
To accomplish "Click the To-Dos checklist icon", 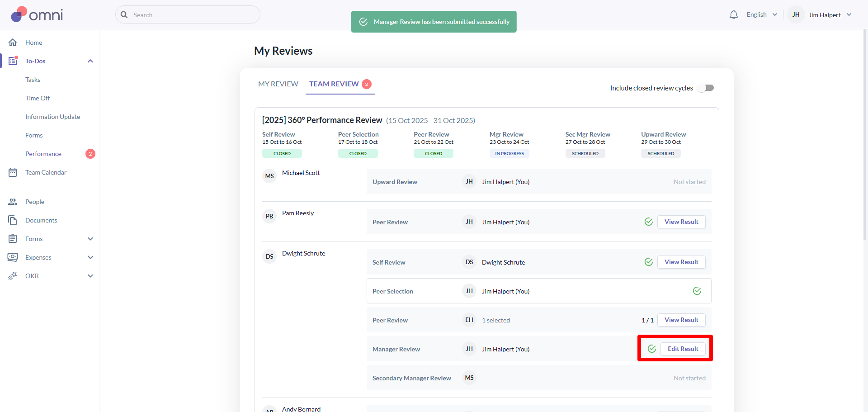I will [13, 61].
